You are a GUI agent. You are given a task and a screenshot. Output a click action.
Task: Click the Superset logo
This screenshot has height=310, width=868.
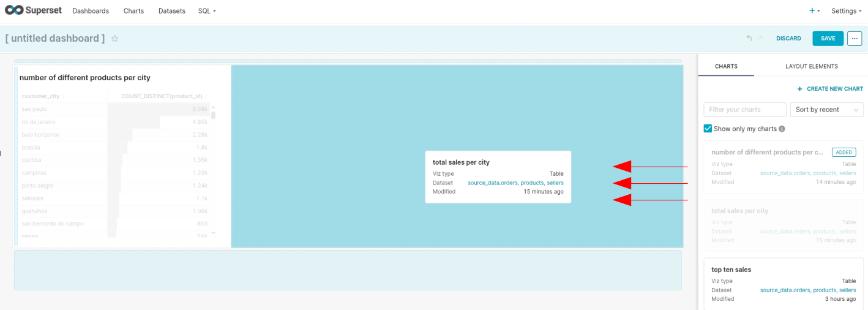point(32,10)
